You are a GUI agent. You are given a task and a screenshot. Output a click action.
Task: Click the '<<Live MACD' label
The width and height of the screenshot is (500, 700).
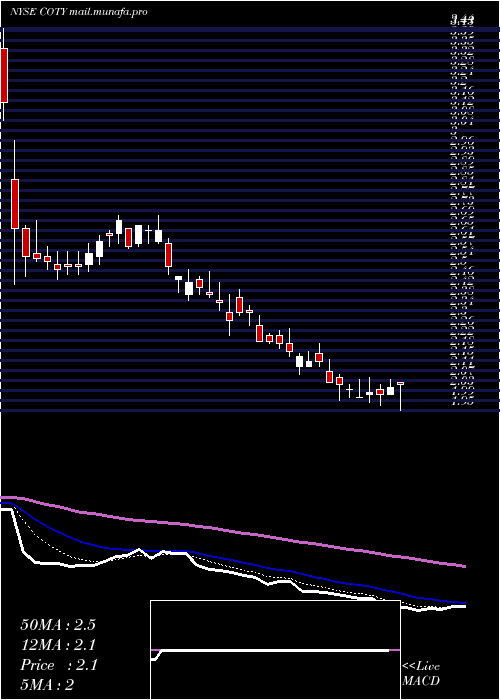tap(421, 674)
